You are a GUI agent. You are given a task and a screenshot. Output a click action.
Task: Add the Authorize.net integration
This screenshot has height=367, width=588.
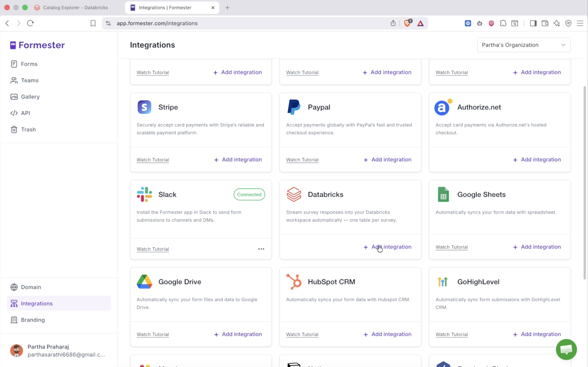click(x=537, y=160)
